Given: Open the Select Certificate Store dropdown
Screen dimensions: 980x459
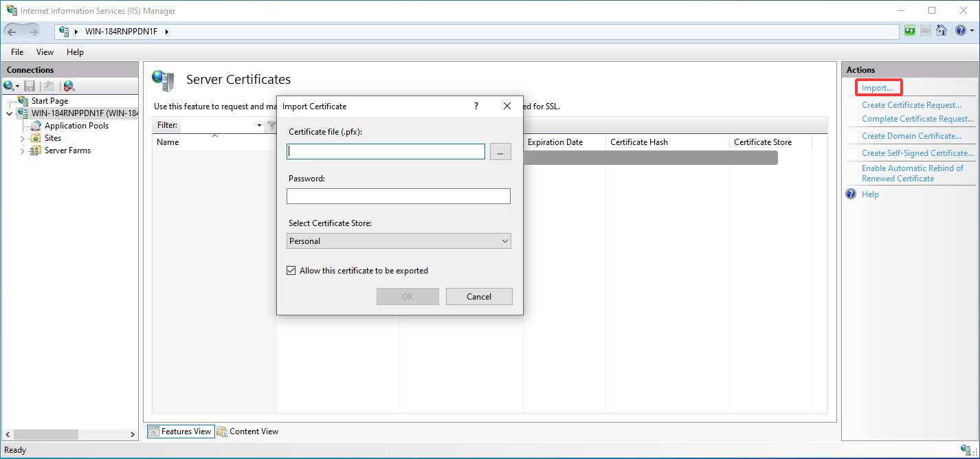Looking at the screenshot, I should pyautogui.click(x=399, y=241).
